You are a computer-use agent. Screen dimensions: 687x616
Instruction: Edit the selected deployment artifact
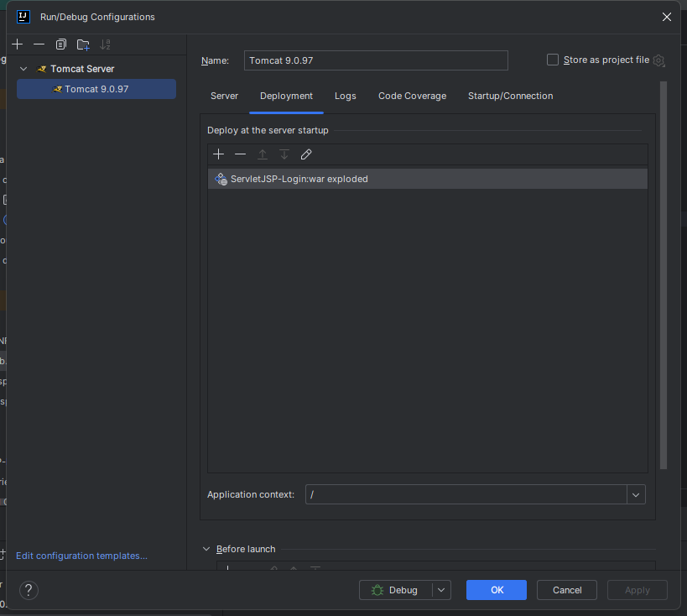(306, 154)
